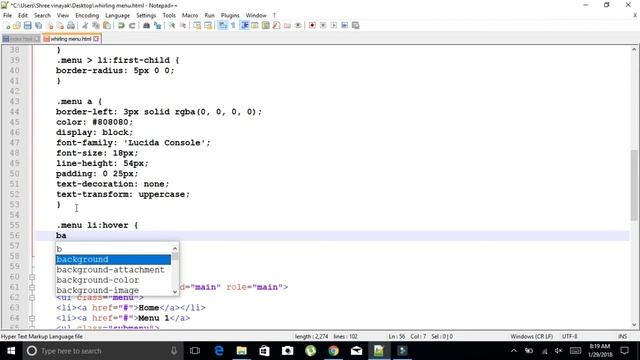The width and height of the screenshot is (640, 360).
Task: Click the Close document toolbar icon
Action: click(x=50, y=25)
